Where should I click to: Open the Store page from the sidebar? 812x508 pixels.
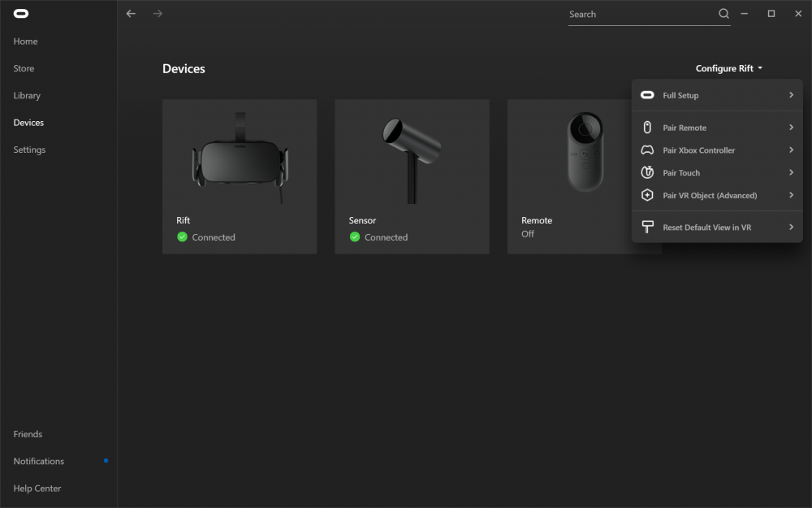(23, 68)
